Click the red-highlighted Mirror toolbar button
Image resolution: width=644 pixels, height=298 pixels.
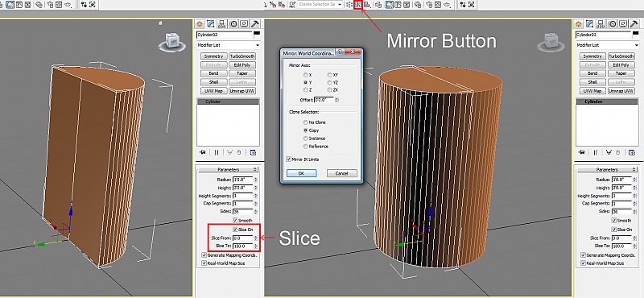[x=358, y=4]
